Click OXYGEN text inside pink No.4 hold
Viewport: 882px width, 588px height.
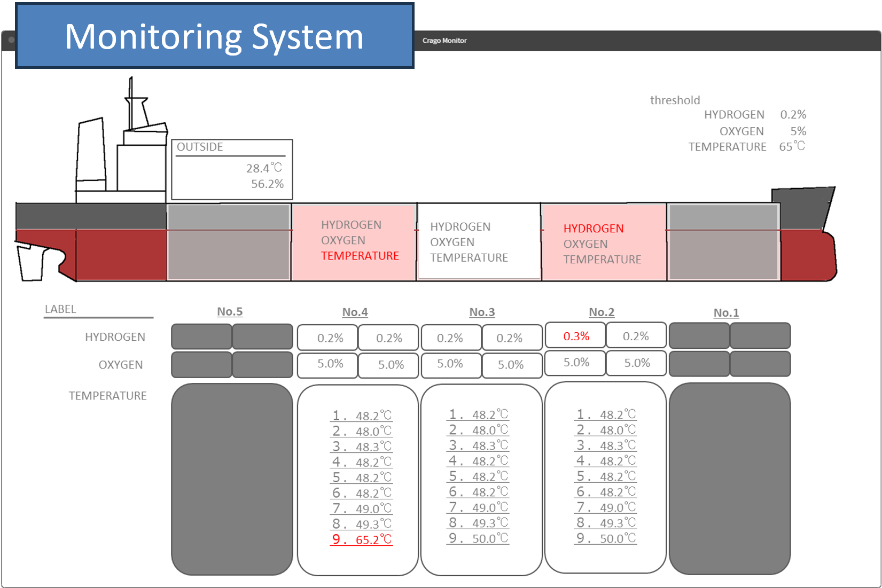point(343,240)
